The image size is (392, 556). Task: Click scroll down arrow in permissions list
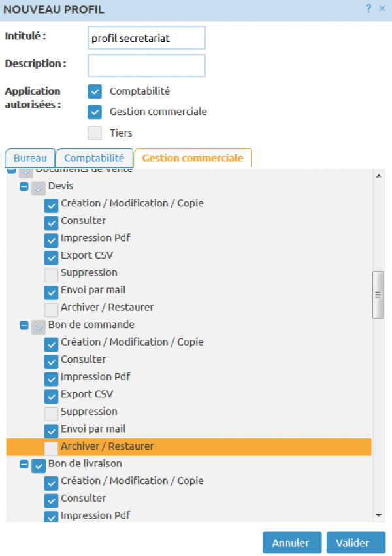[378, 515]
